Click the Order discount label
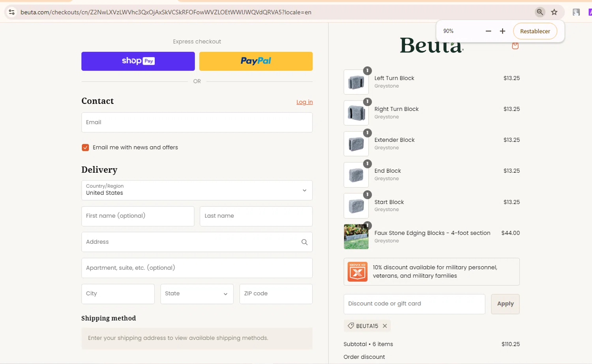 point(364,357)
